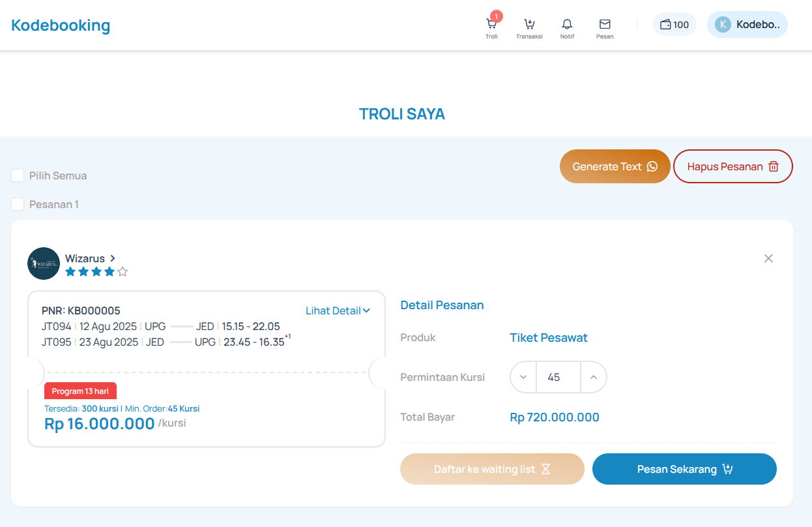Open the Pesan envelope icon

click(605, 25)
